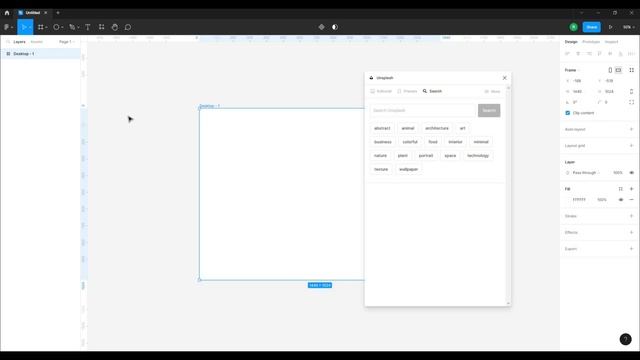Click the Unsplash Search button
This screenshot has width=640, height=360.
(x=489, y=110)
